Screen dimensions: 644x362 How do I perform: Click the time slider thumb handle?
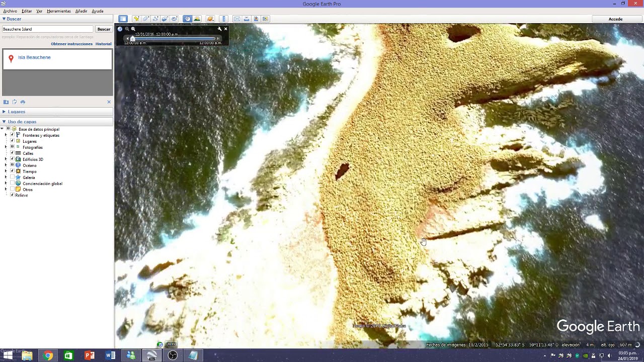[x=132, y=39]
